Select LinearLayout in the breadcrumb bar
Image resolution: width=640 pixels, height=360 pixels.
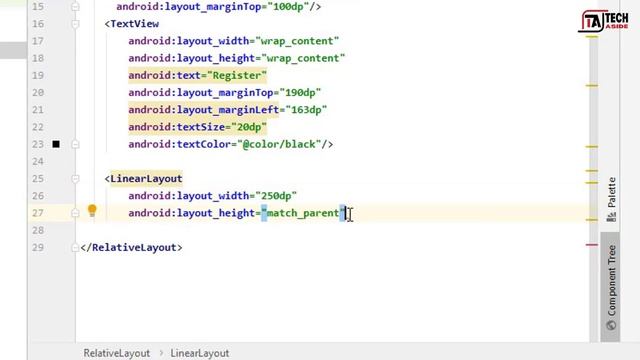pyautogui.click(x=200, y=353)
